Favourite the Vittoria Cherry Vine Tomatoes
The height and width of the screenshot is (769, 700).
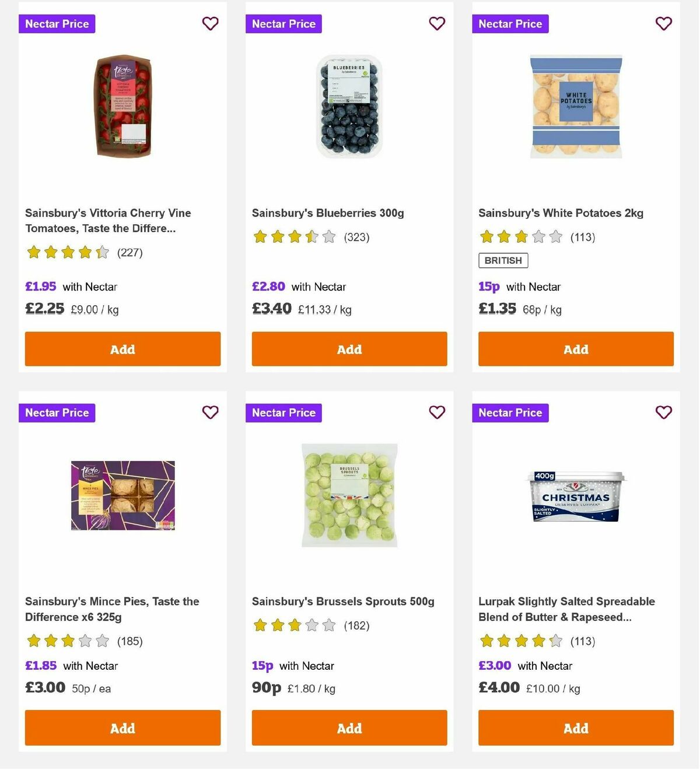click(210, 23)
